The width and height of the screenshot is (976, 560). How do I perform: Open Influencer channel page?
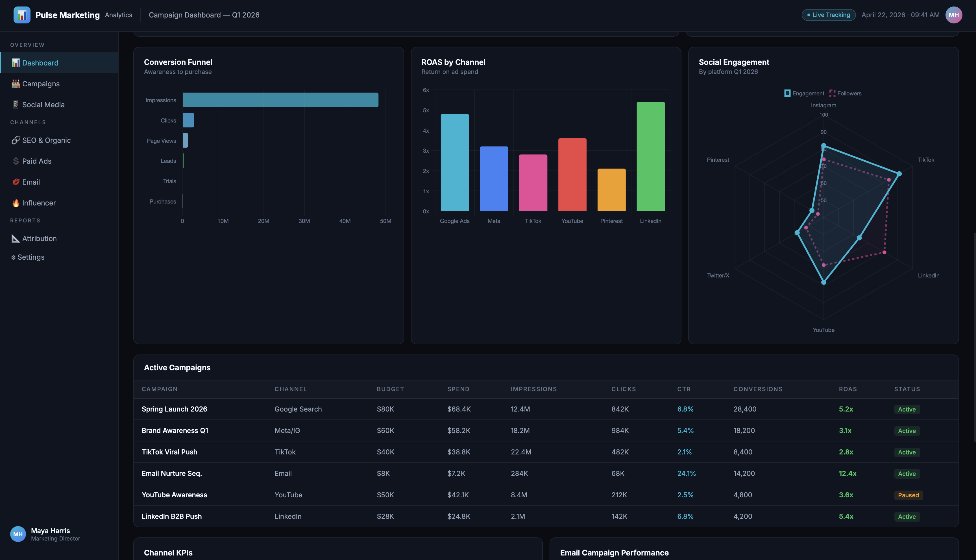pos(59,203)
